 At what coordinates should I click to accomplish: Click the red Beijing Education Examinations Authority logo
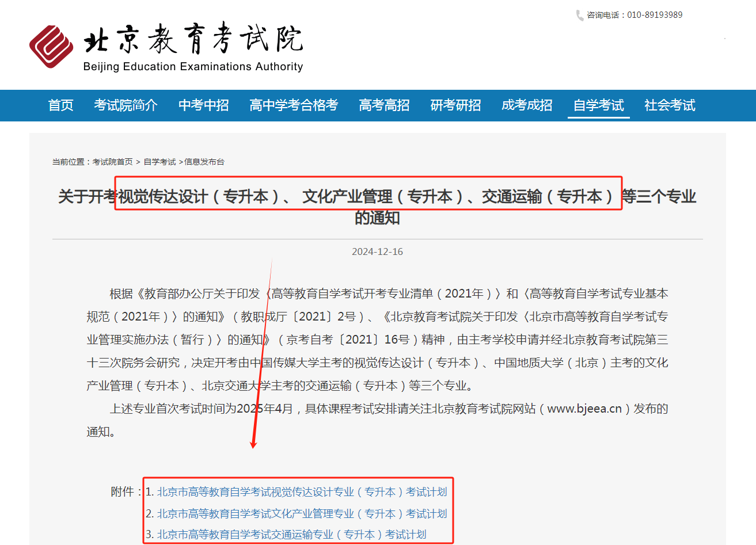coord(51,47)
